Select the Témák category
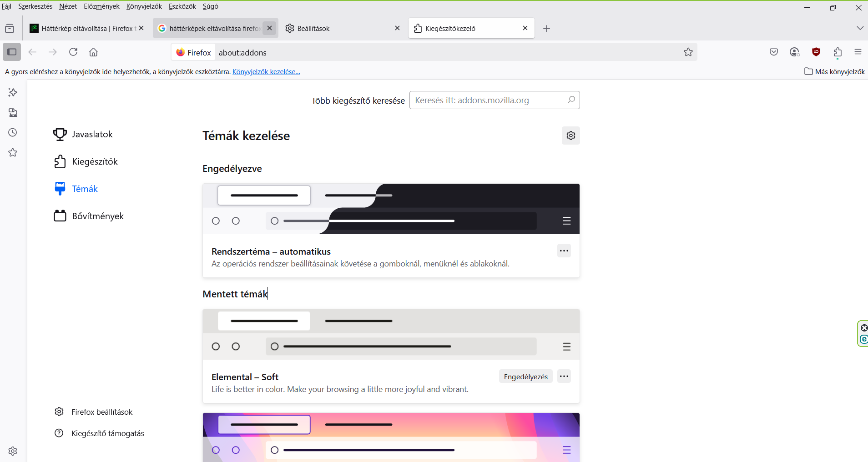The width and height of the screenshot is (868, 462). [76, 189]
